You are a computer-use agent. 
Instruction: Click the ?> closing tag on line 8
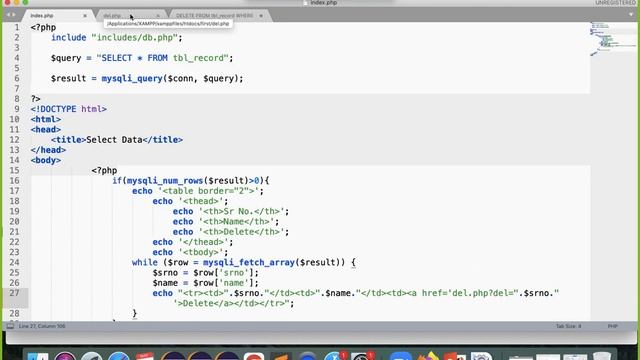(x=36, y=99)
